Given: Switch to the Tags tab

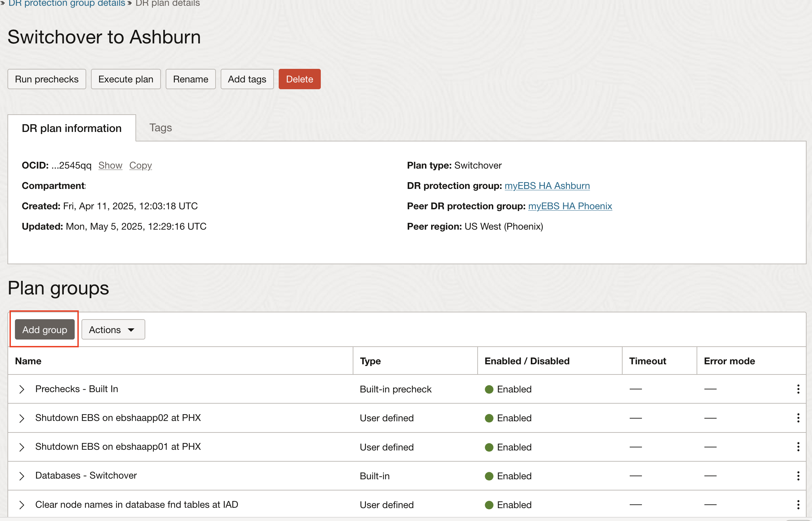Looking at the screenshot, I should (161, 128).
